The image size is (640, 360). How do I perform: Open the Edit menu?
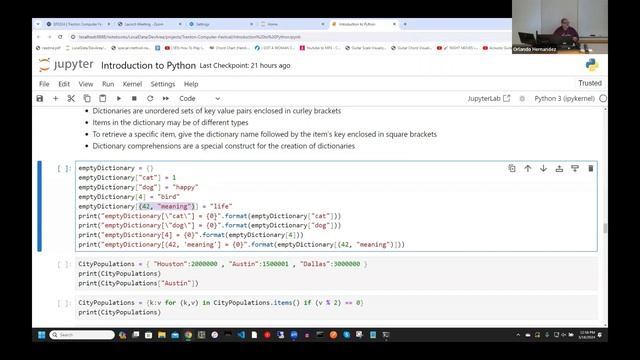pos(64,84)
